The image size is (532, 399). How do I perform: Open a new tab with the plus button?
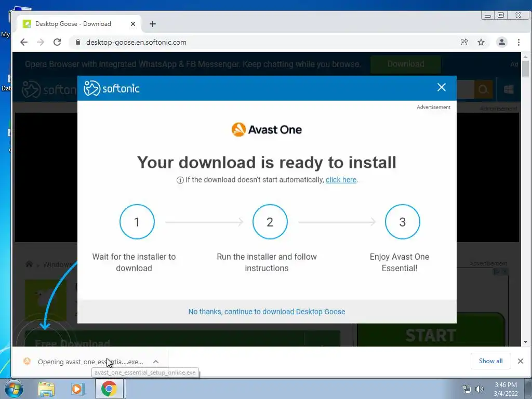(x=153, y=24)
